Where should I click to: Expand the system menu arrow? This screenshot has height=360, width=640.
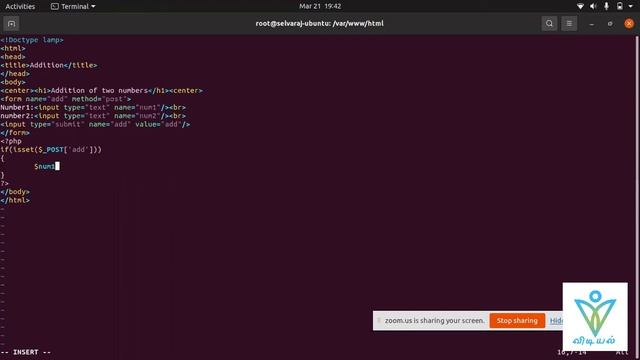click(631, 6)
